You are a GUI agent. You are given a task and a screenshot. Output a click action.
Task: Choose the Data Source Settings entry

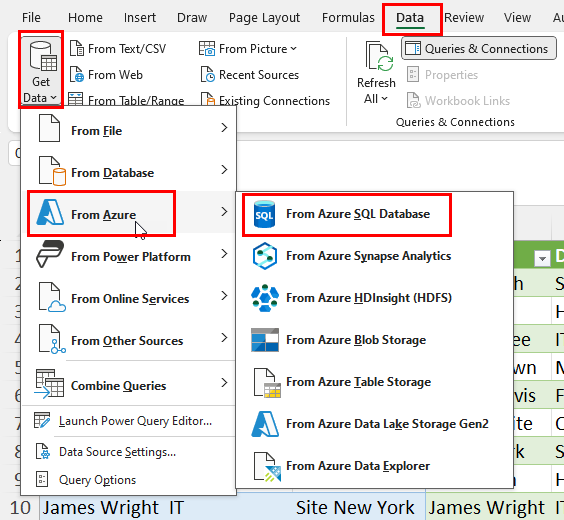tap(128, 452)
